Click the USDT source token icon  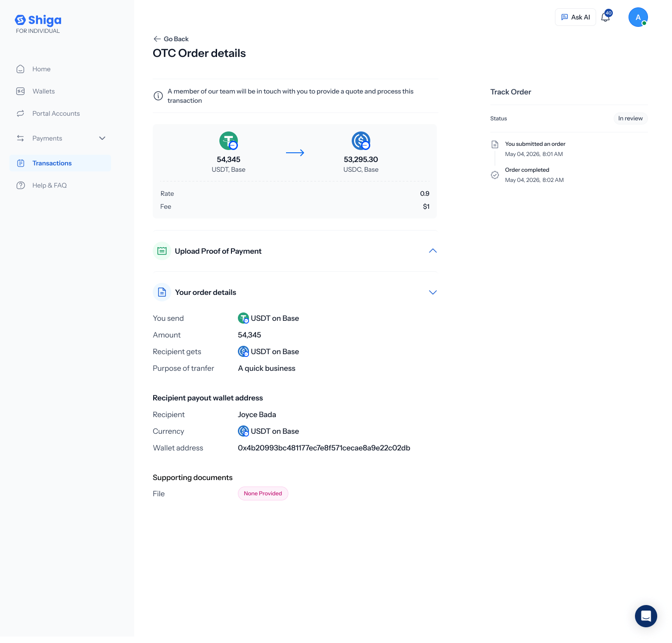(229, 141)
